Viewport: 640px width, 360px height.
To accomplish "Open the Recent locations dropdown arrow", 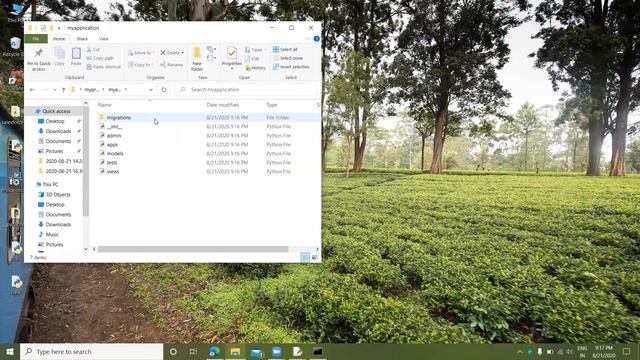I will point(55,89).
